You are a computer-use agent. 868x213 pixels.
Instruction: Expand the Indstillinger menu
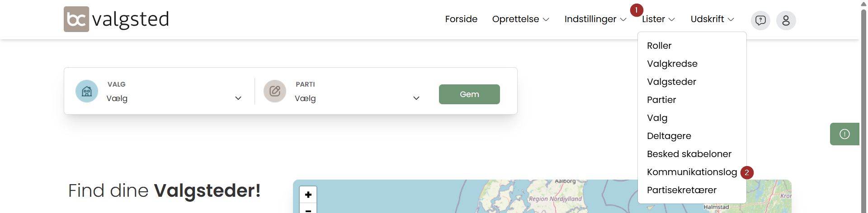pos(595,19)
